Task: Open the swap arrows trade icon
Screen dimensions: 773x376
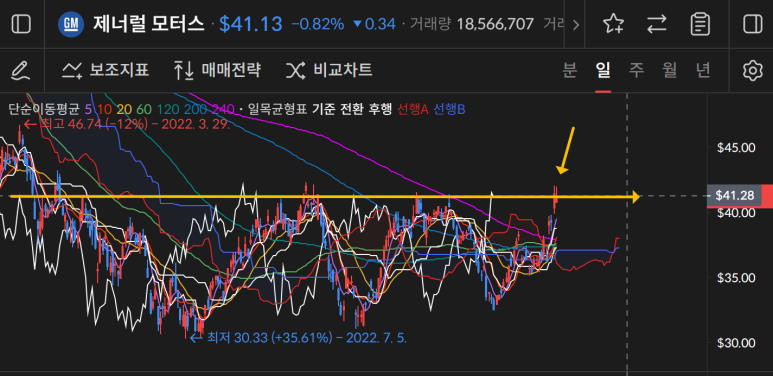Action: pyautogui.click(x=656, y=24)
